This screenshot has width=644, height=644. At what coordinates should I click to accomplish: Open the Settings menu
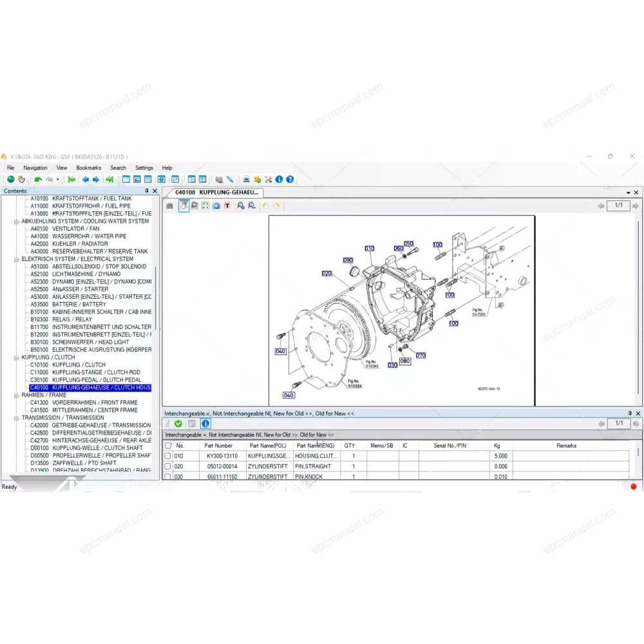[x=144, y=168]
